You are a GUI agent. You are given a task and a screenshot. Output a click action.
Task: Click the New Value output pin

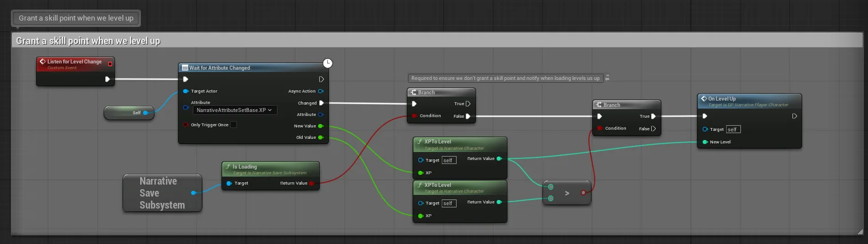pos(320,126)
